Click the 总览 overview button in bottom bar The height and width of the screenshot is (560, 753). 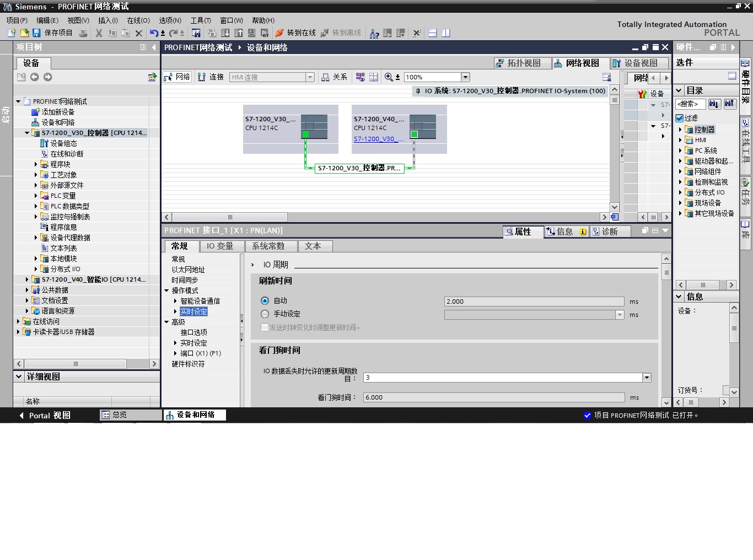click(x=131, y=415)
